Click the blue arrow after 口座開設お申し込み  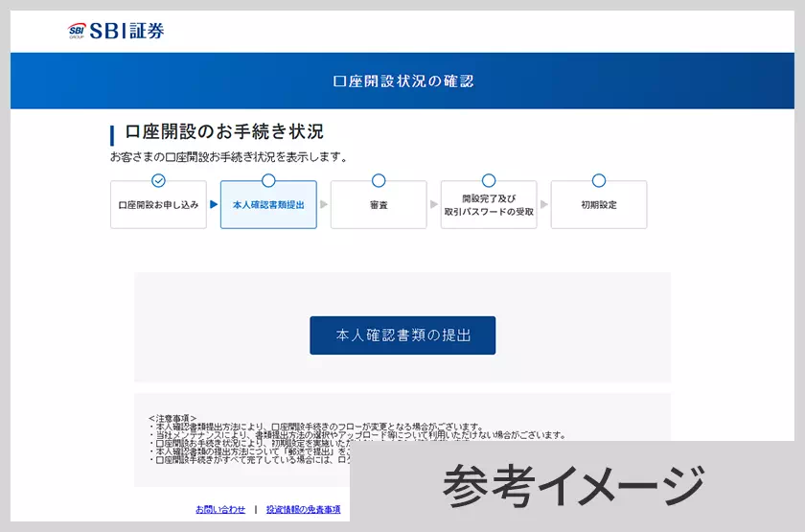pos(214,204)
